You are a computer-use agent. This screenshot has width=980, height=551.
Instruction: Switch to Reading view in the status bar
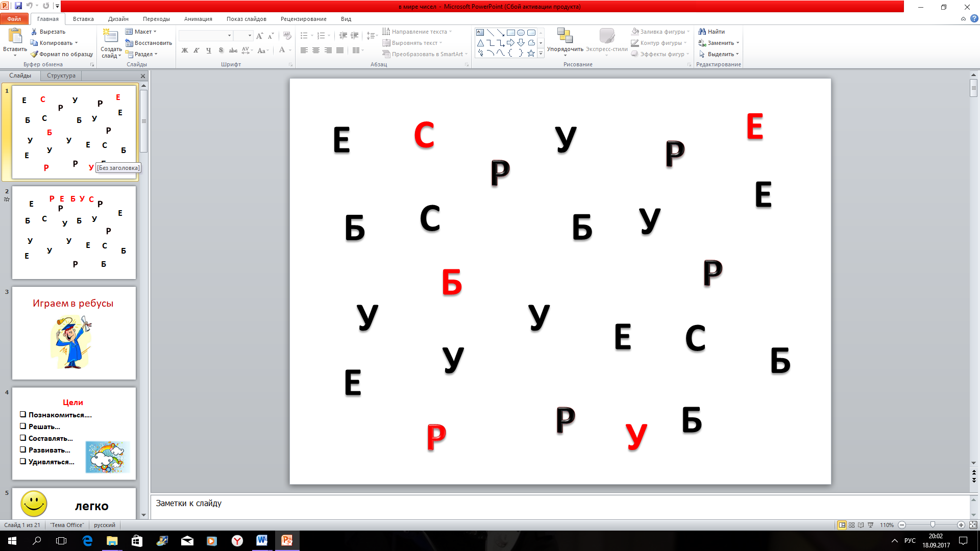(861, 525)
